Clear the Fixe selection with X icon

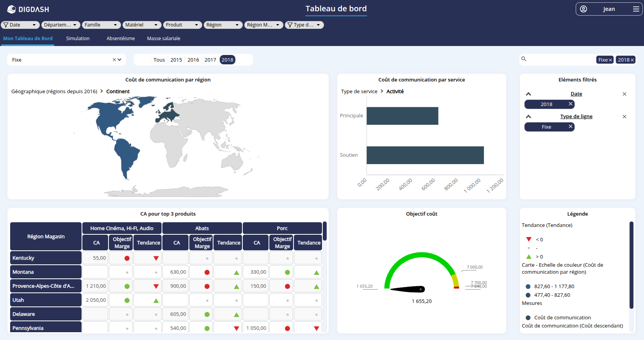pos(114,60)
